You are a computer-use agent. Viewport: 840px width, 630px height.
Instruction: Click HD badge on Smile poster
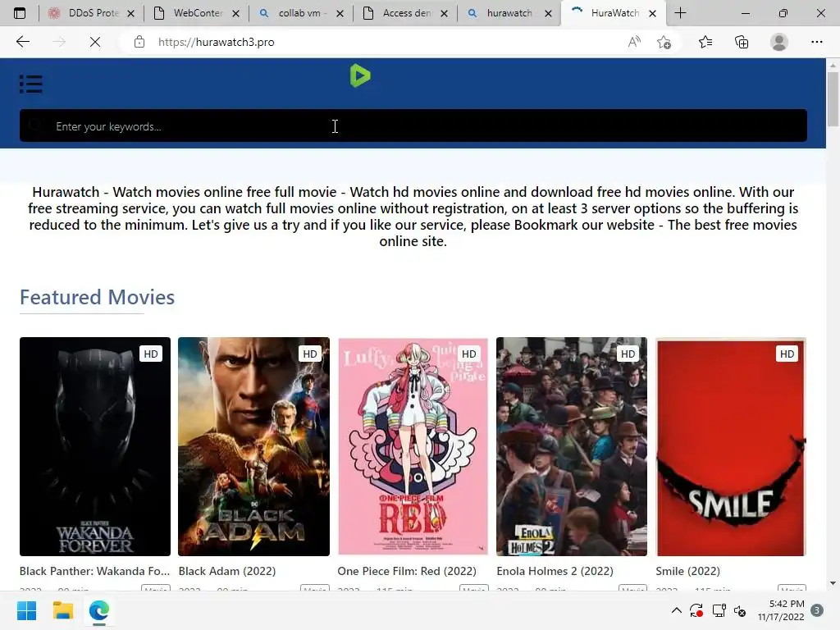(787, 354)
